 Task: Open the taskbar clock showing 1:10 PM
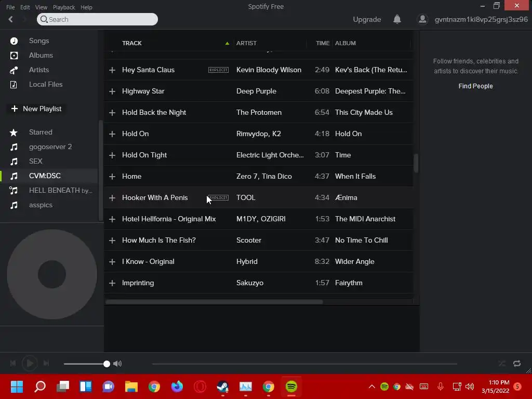[x=496, y=387]
